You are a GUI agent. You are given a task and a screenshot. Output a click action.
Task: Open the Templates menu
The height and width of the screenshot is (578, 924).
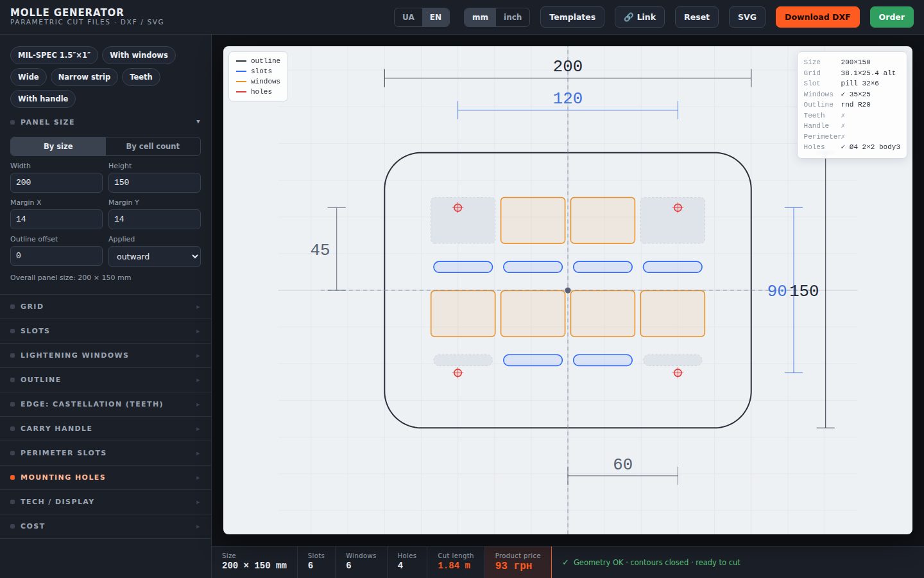tap(572, 17)
